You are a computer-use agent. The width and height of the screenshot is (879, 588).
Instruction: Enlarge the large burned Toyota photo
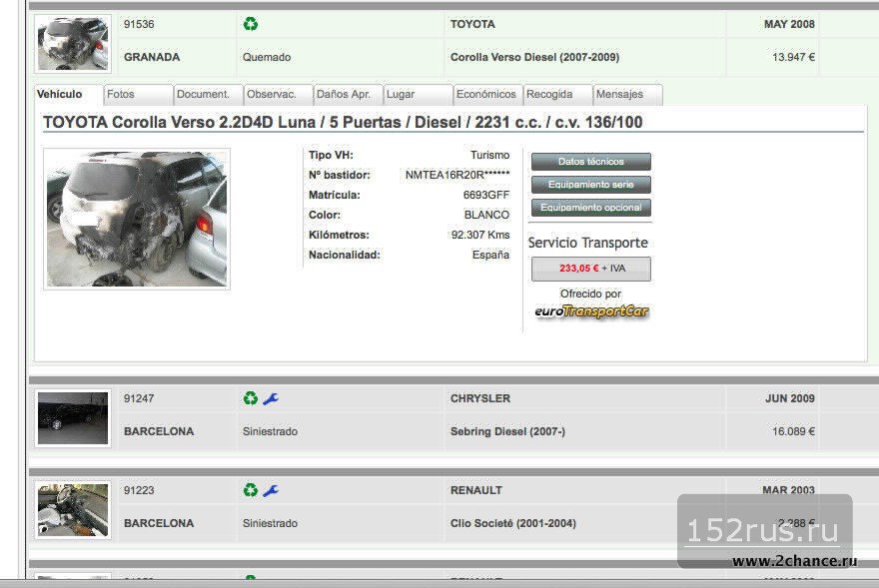click(x=137, y=220)
